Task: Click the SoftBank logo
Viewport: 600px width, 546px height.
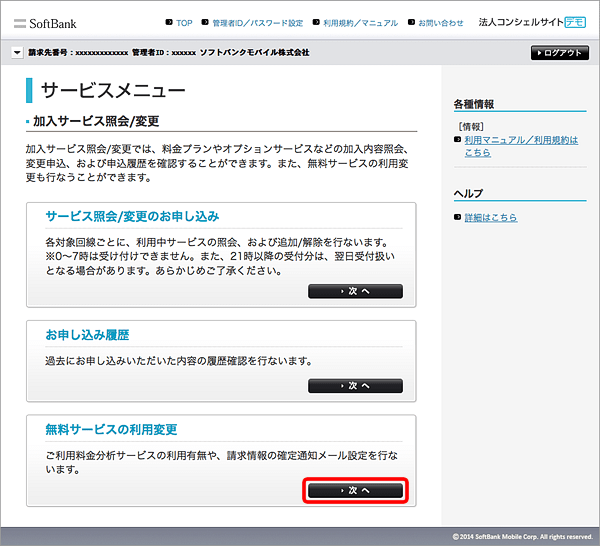Action: coord(44,22)
